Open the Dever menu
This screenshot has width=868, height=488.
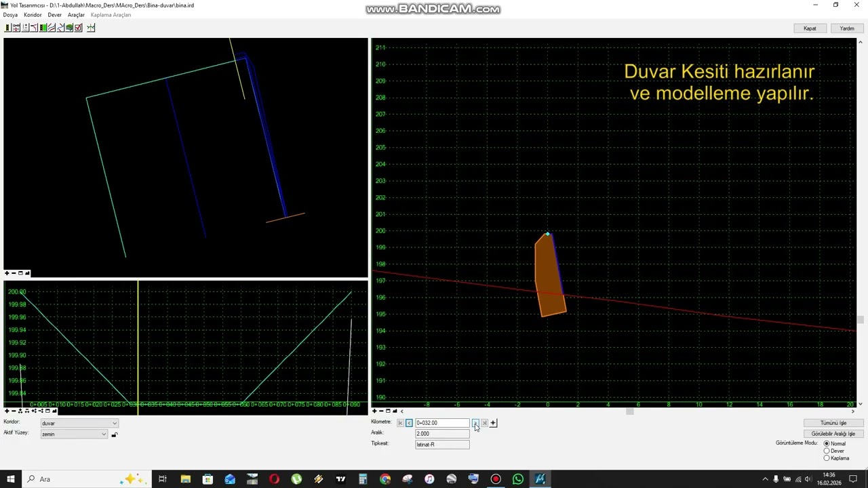click(x=54, y=15)
